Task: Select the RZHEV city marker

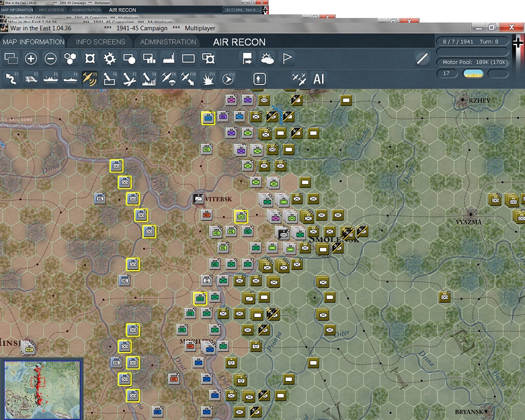Action: coord(462,100)
